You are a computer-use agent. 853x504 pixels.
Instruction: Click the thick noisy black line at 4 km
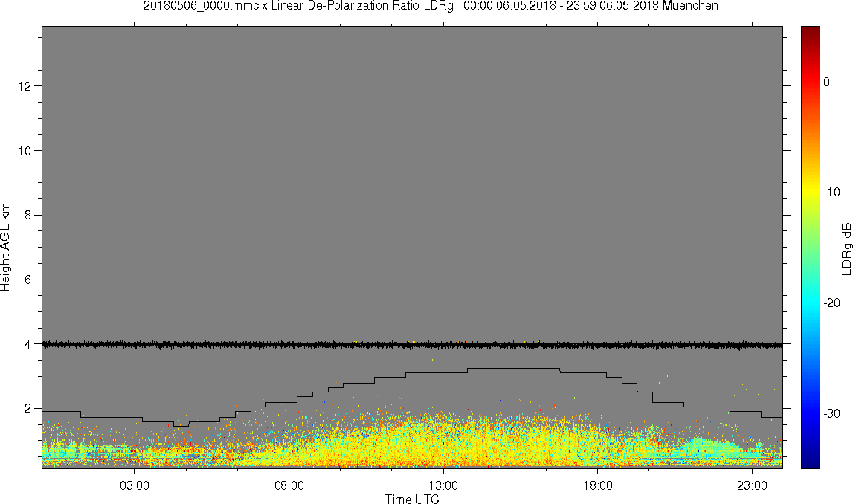412,345
